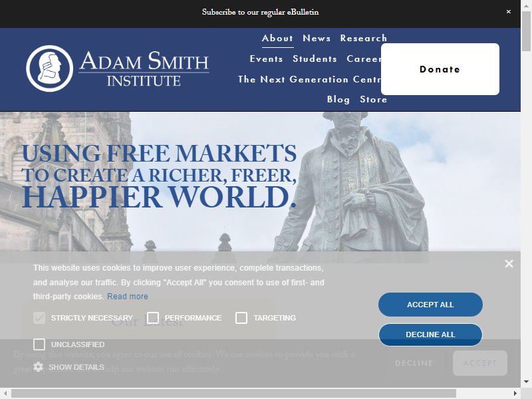Click the Donate button
The image size is (532, 399).
pos(440,69)
